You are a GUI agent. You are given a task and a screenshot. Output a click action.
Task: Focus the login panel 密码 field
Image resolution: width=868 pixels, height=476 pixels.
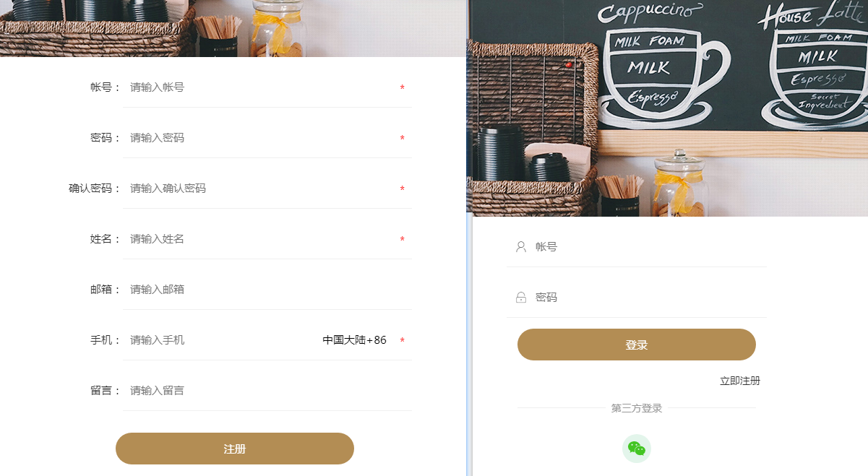point(647,298)
